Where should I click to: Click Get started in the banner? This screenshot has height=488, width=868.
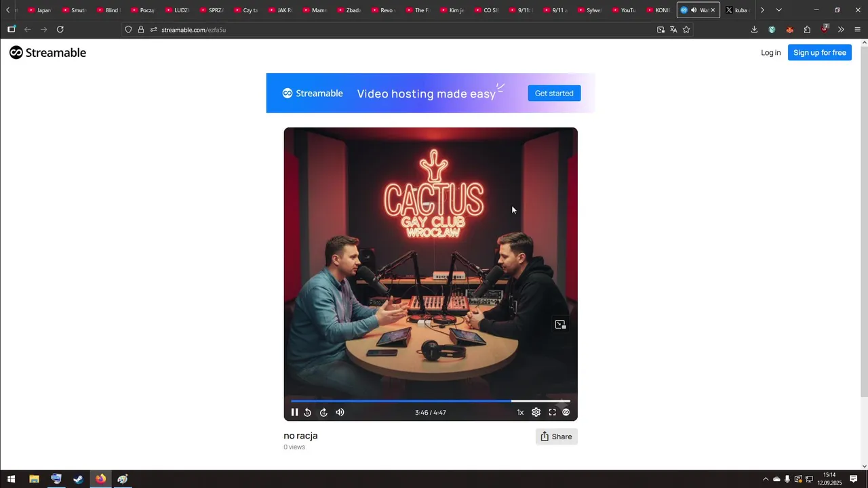click(554, 94)
